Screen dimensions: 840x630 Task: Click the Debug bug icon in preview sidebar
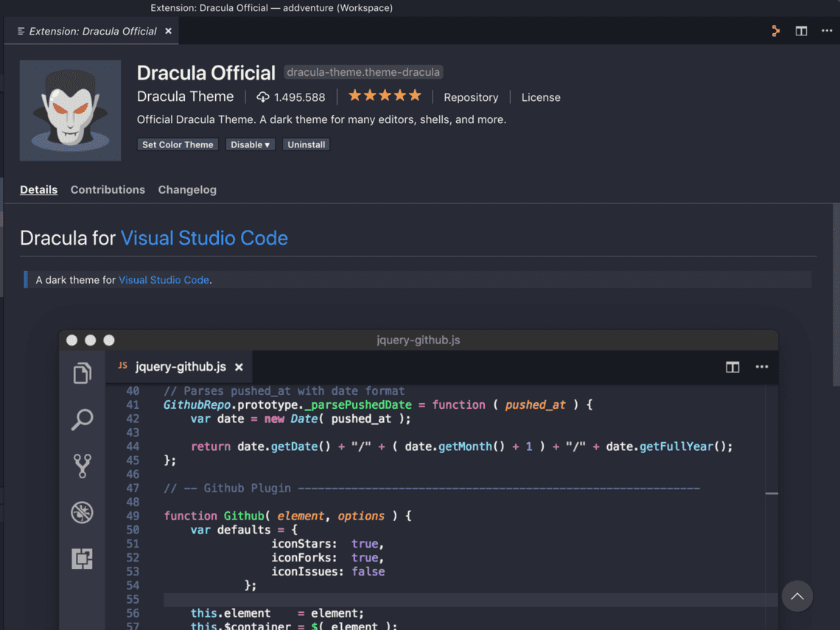[82, 512]
